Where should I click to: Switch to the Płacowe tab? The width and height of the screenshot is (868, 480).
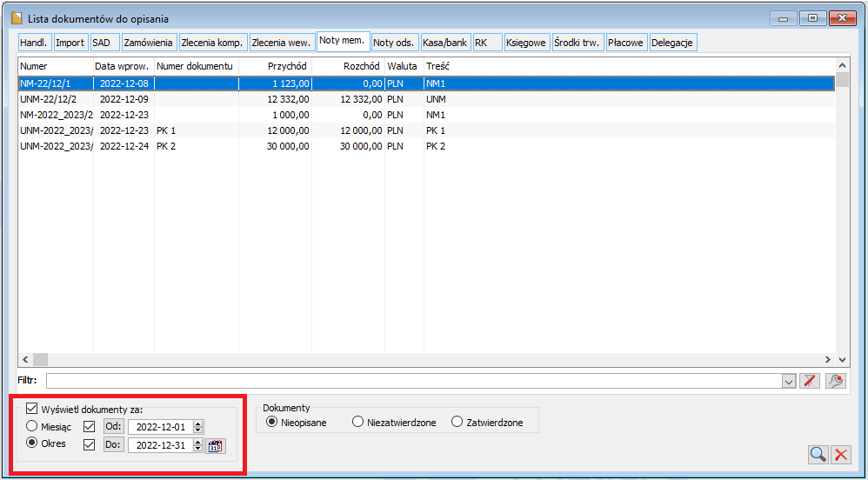626,43
